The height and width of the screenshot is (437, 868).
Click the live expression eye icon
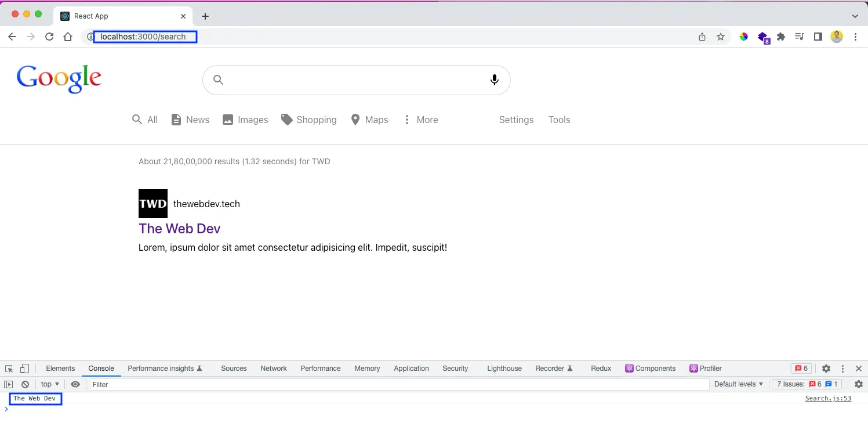(x=75, y=384)
